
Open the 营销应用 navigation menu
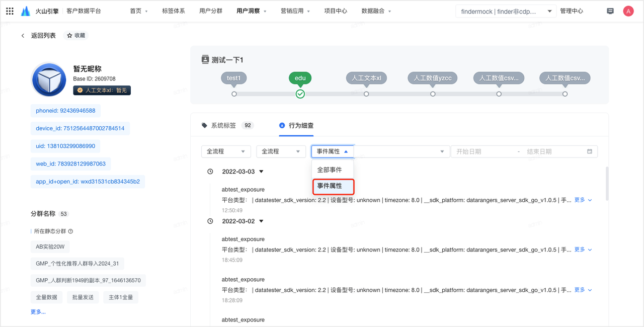[x=295, y=11]
